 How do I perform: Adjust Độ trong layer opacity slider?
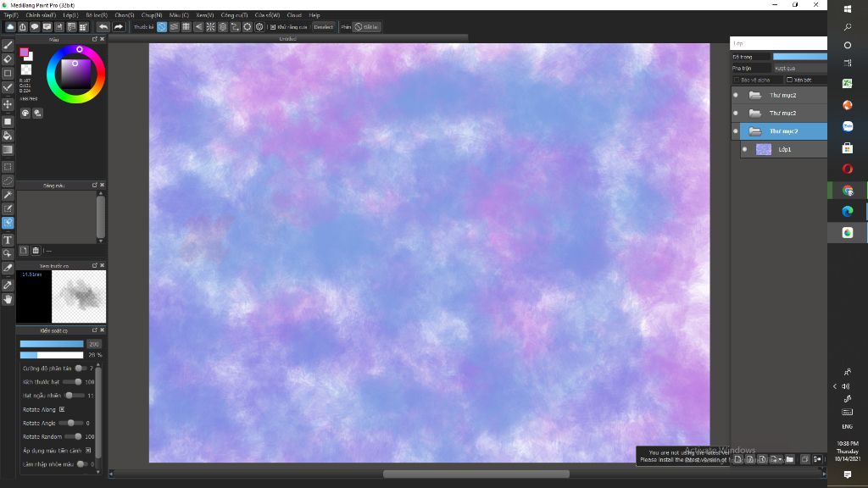point(799,57)
